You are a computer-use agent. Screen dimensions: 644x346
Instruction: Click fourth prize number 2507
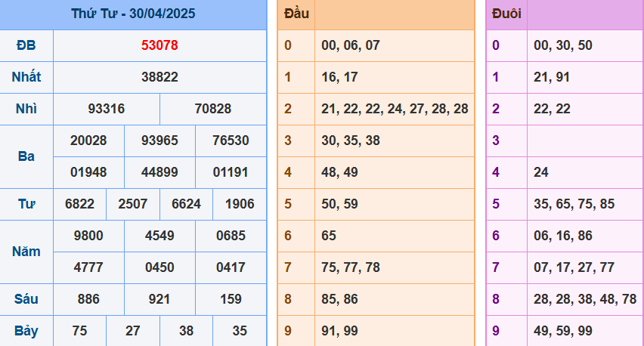pyautogui.click(x=133, y=204)
